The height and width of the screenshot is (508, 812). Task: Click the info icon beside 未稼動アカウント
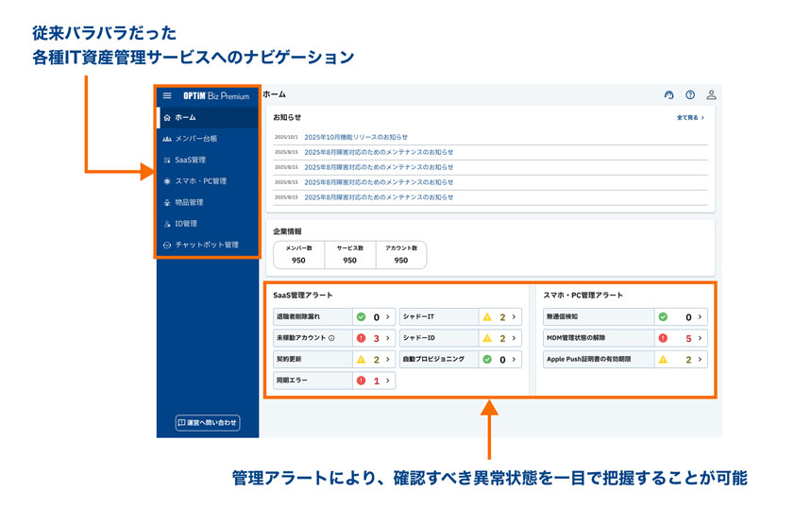[x=332, y=338]
